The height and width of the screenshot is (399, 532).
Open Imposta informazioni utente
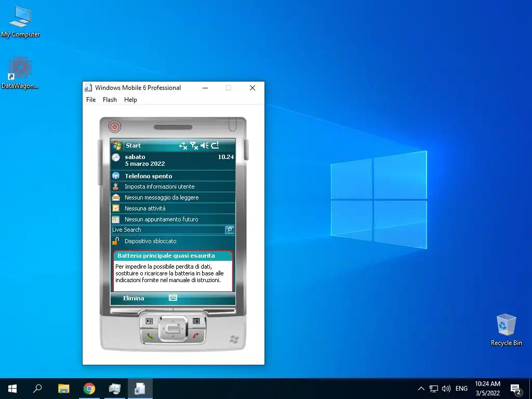[x=159, y=187]
